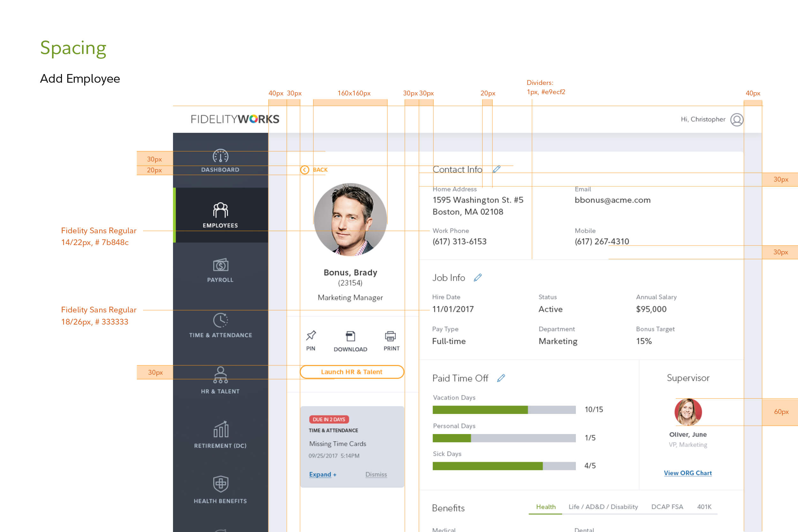
Task: Expand the Missing Time Cards notice
Action: pos(322,474)
